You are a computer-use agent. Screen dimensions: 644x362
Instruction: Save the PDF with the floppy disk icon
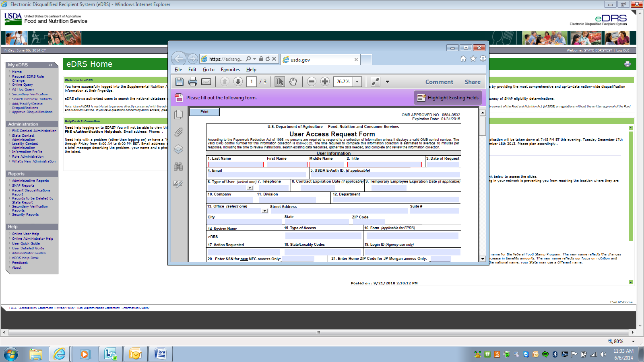pyautogui.click(x=180, y=82)
